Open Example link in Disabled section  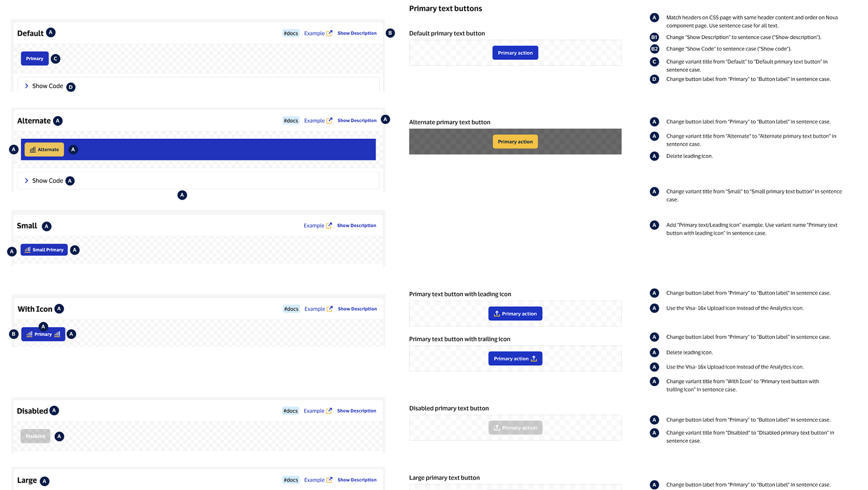click(314, 411)
